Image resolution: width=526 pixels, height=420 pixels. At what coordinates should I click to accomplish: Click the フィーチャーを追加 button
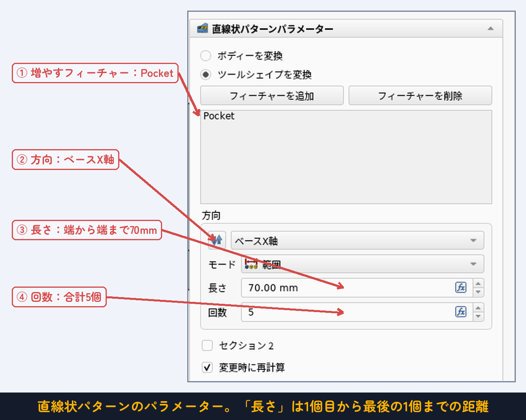272,96
